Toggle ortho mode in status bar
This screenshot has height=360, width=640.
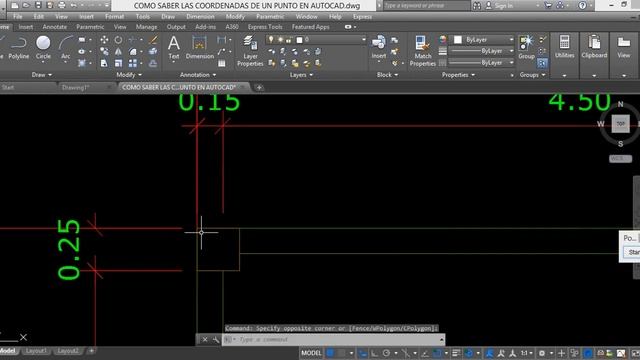[374, 353]
